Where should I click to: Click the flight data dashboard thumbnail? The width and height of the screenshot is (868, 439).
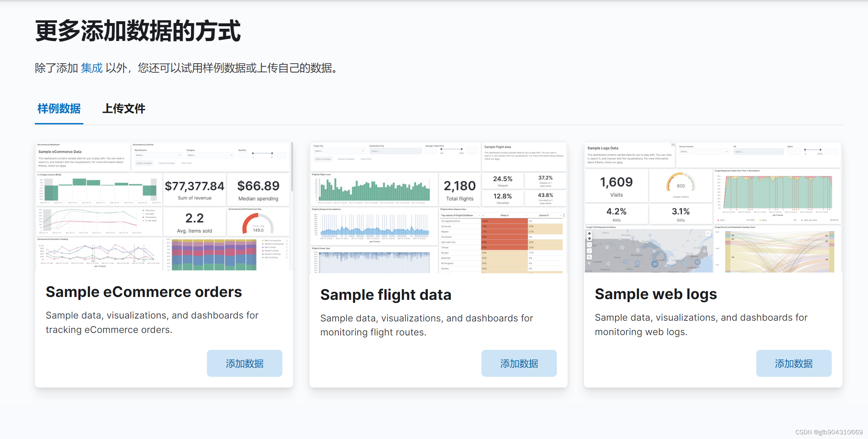point(438,207)
